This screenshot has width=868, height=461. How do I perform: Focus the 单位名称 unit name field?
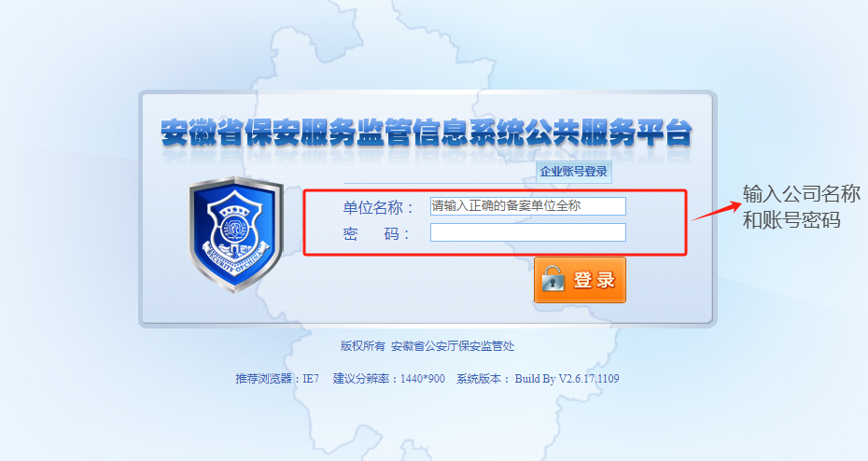coord(528,206)
